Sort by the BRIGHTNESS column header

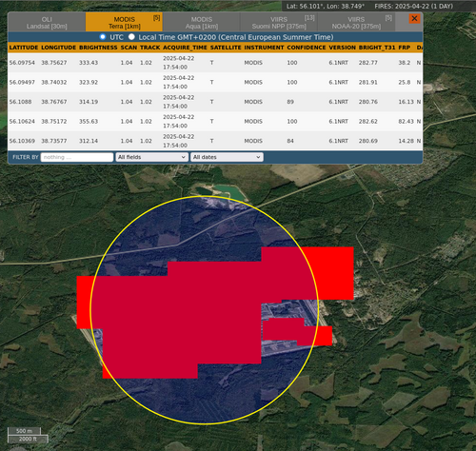[98, 48]
